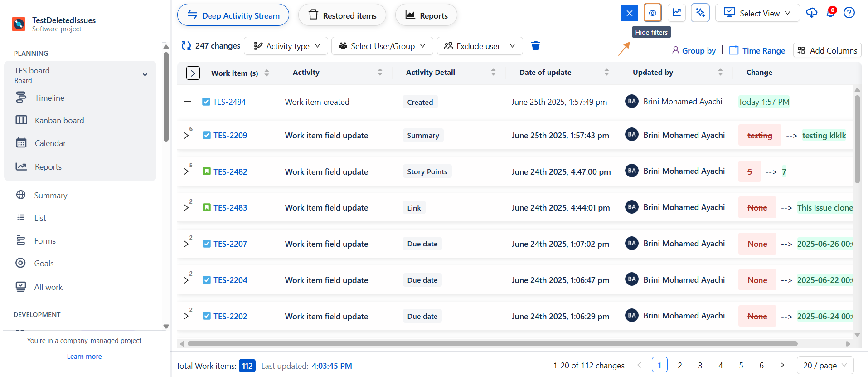Click the refresh changes icon
This screenshot has height=377, width=868.
click(186, 46)
